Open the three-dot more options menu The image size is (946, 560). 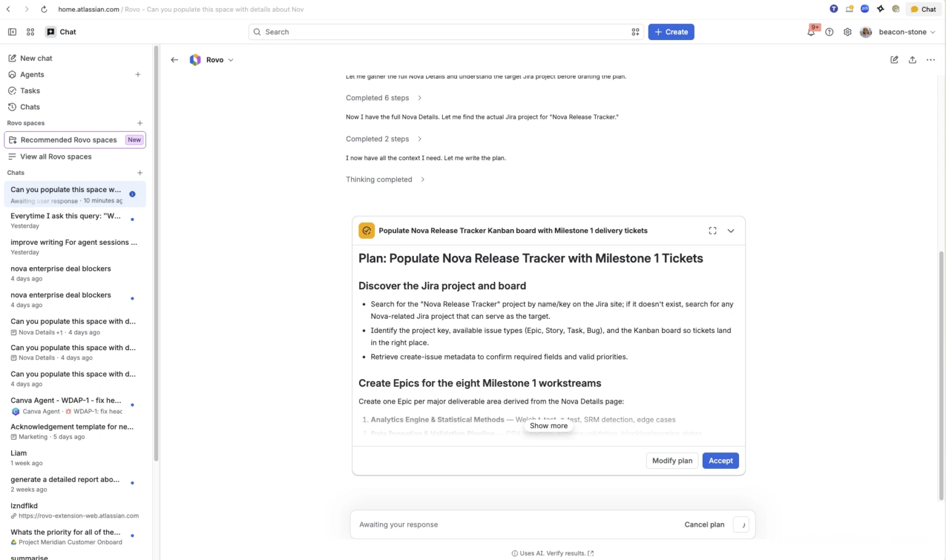coord(931,60)
